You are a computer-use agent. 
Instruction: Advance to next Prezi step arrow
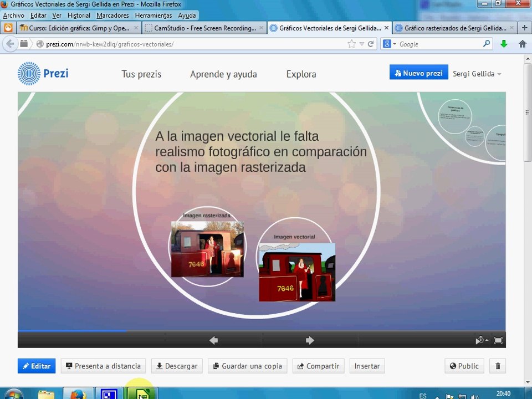(310, 340)
